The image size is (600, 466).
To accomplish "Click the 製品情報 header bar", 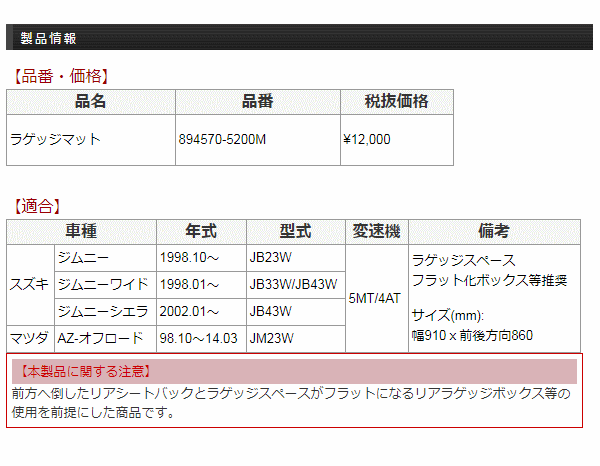I will (x=300, y=38).
